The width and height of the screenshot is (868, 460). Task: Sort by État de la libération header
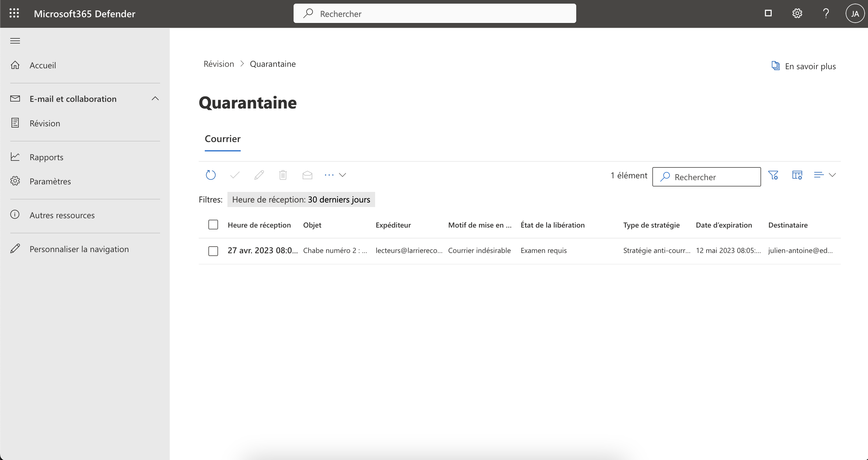pos(553,225)
